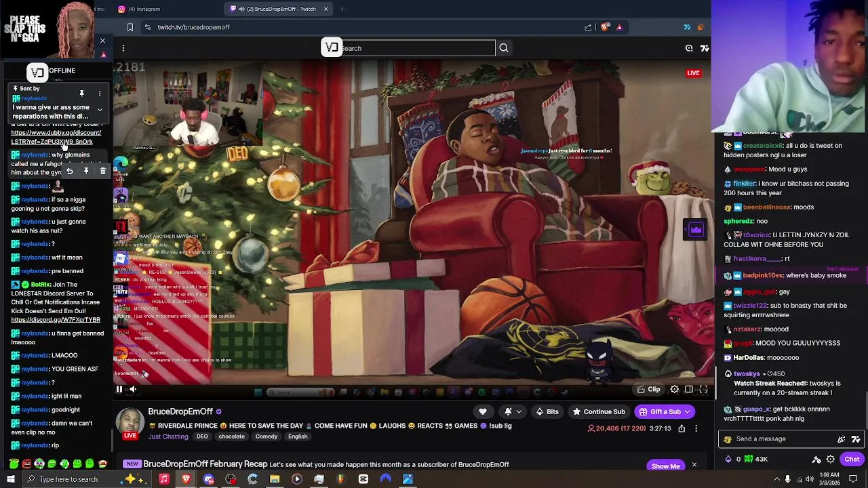868x488 pixels.
Task: Create a Clip of the stream
Action: click(x=649, y=390)
